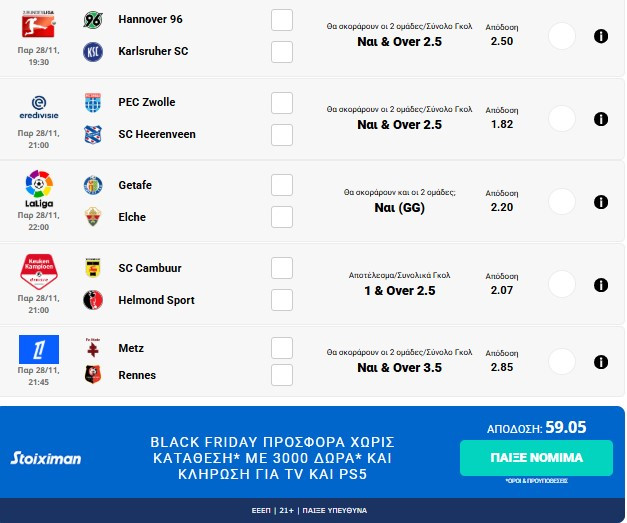Tick the Hannover 96 checkbox
Image resolution: width=627 pixels, height=523 pixels.
pyautogui.click(x=282, y=20)
